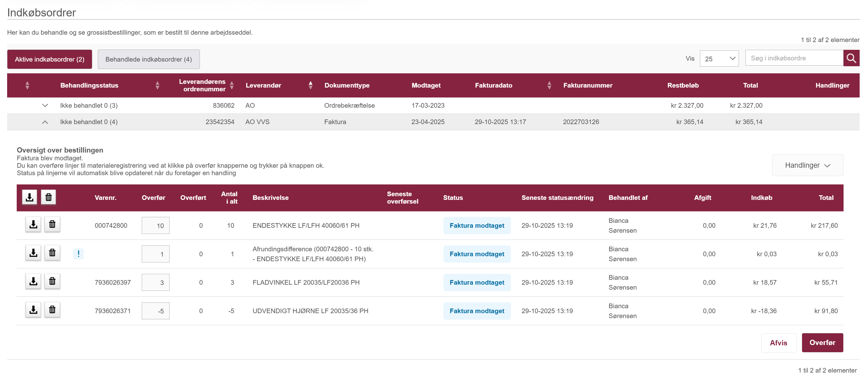
Task: Click transfer icon for ENDESTYKKE LF/LFH row
Action: point(33,224)
